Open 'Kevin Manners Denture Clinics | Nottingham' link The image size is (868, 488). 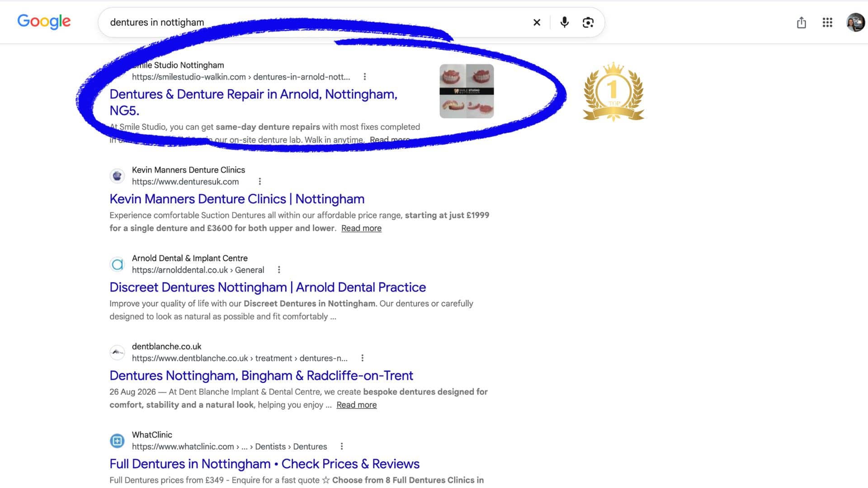point(237,199)
